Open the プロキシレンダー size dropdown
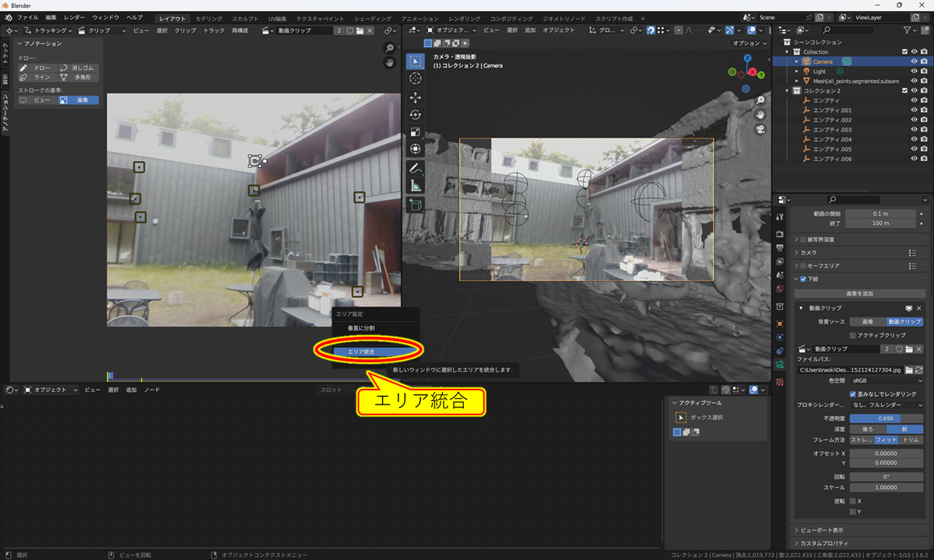The height and width of the screenshot is (560, 934). pyautogui.click(x=887, y=405)
